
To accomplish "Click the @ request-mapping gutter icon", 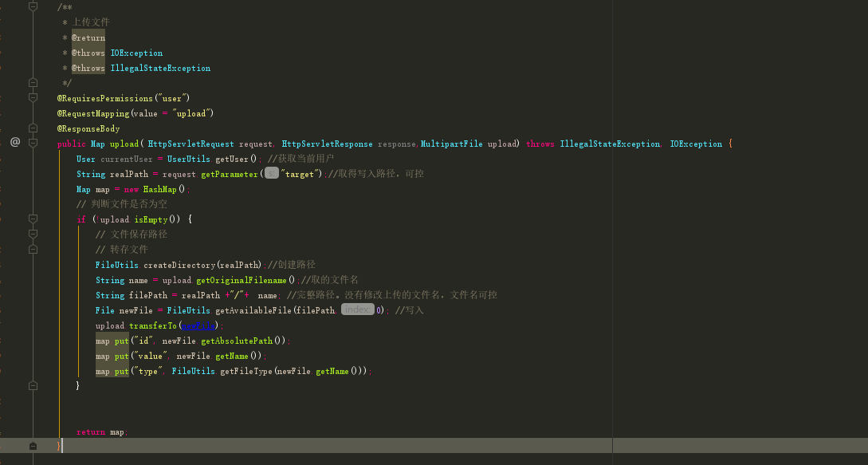I will tap(15, 143).
